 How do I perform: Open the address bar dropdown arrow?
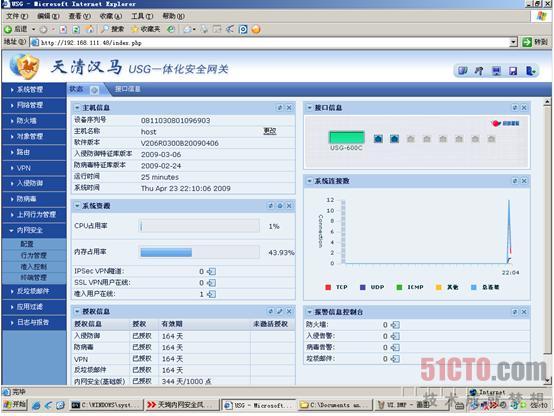(513, 43)
